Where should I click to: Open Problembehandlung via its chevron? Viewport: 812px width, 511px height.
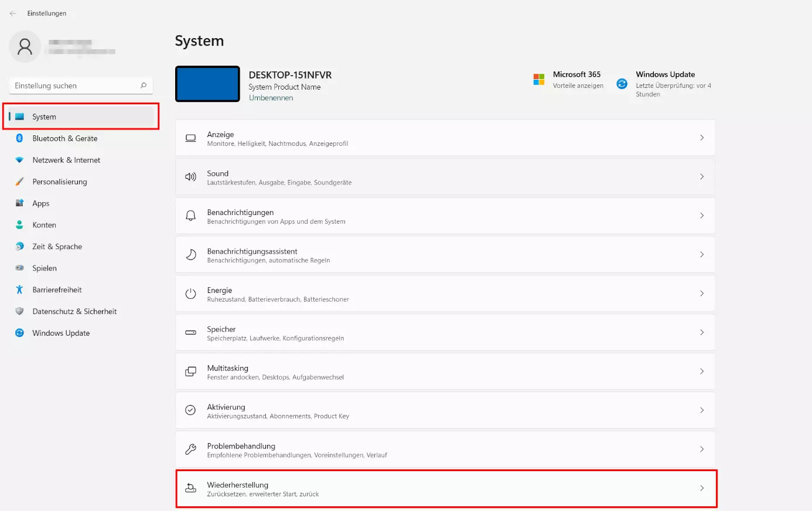point(702,449)
